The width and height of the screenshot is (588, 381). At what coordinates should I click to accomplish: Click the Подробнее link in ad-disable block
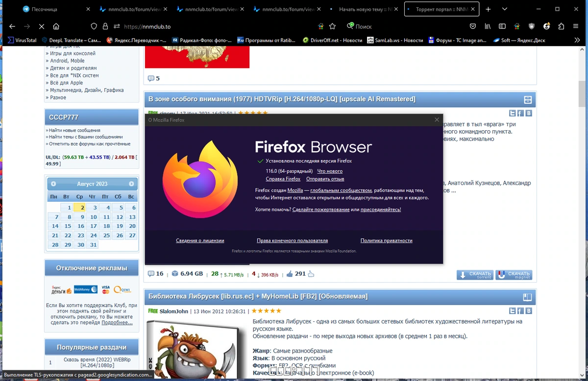[x=117, y=323]
